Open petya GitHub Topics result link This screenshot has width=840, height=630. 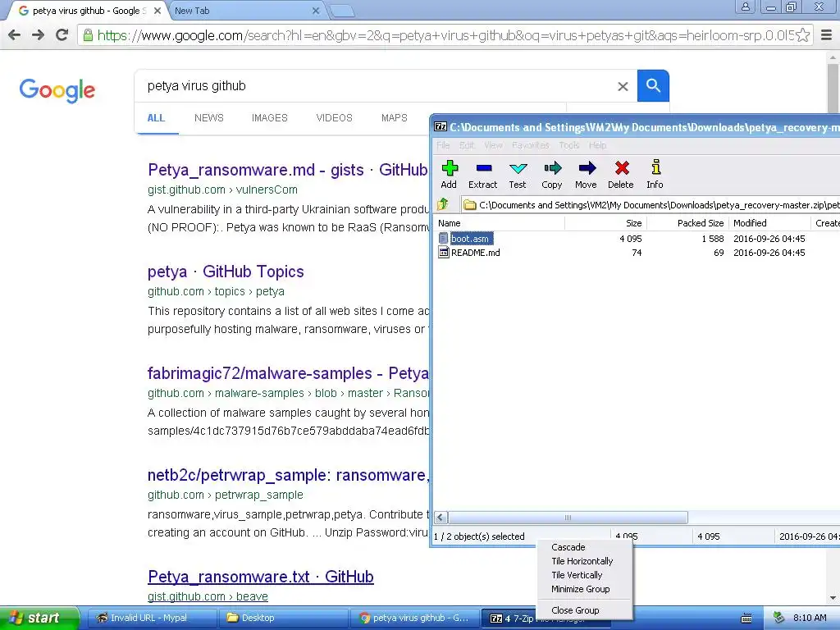226,272
